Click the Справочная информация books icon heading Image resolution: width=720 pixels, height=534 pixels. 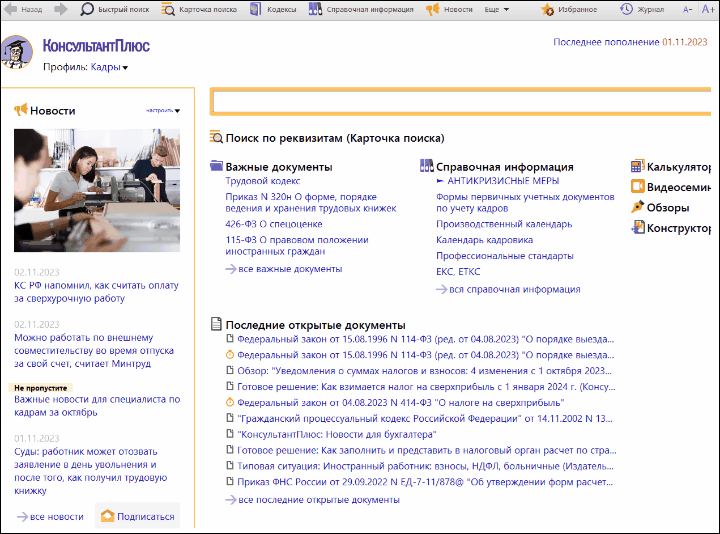coord(427,166)
